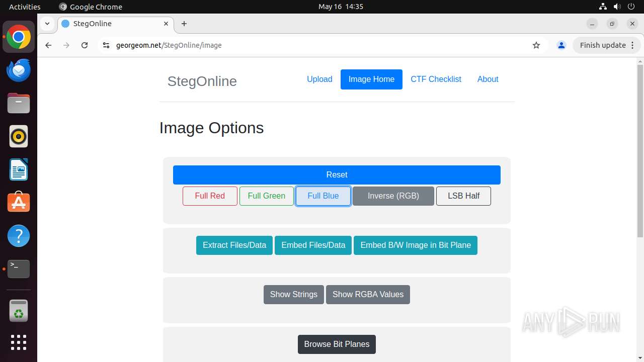This screenshot has width=644, height=362.
Task: Apply the Full Green filter
Action: click(267, 196)
